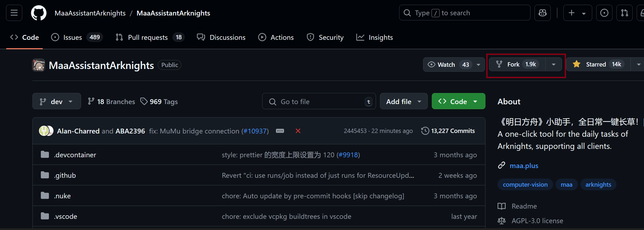This screenshot has height=230, width=644.
Task: Open Copilot chat icon in header
Action: pos(543,13)
